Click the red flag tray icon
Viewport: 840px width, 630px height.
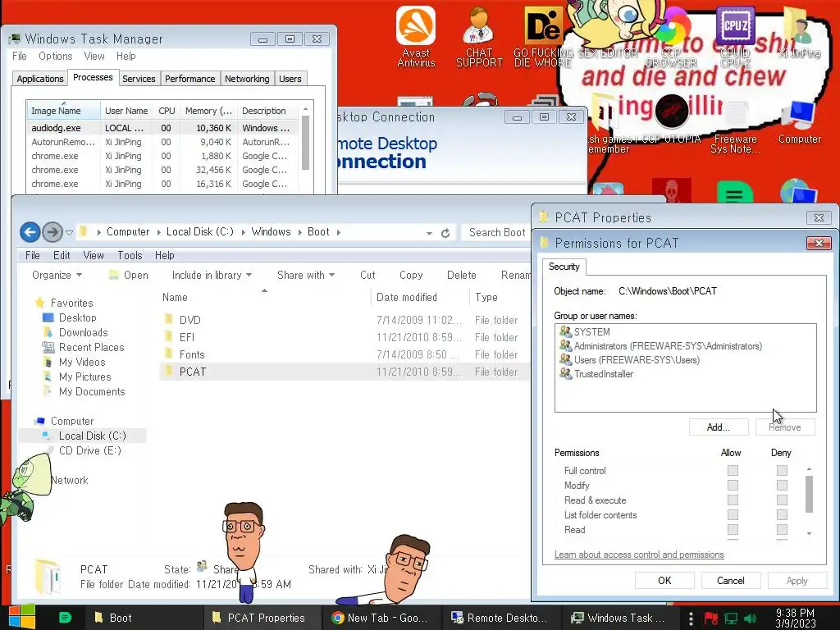[x=711, y=619]
